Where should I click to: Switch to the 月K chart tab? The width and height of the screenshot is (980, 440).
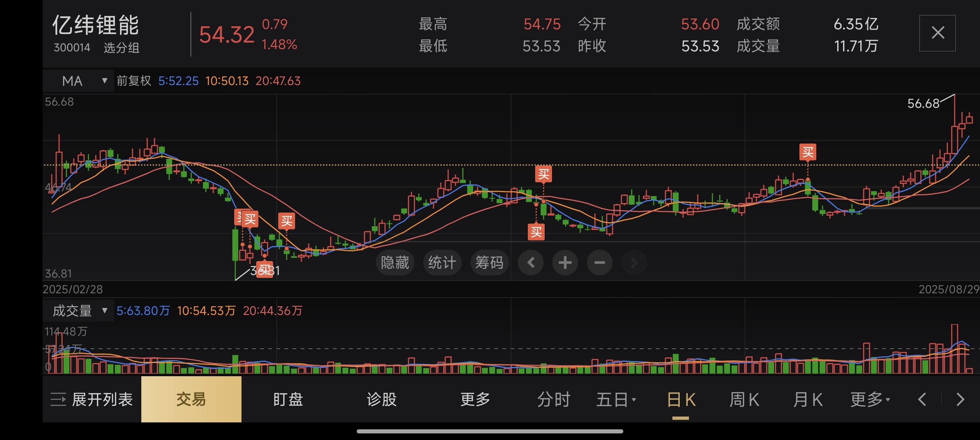(x=807, y=399)
